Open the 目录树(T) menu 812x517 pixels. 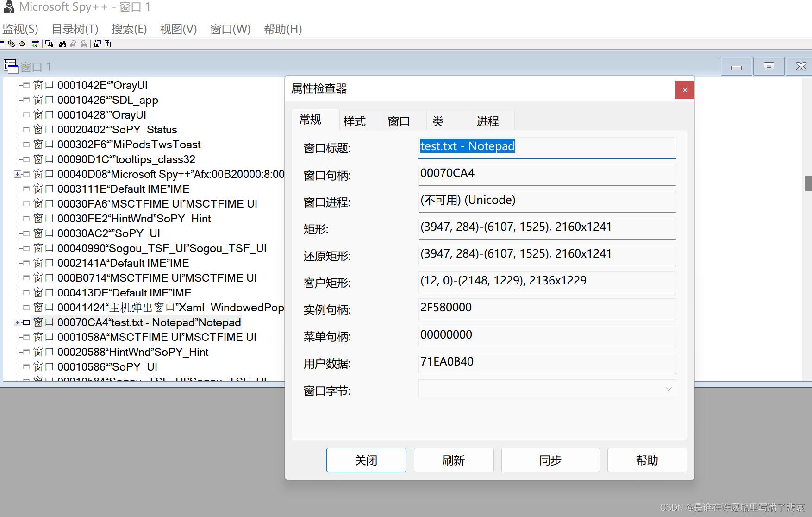[x=75, y=29]
